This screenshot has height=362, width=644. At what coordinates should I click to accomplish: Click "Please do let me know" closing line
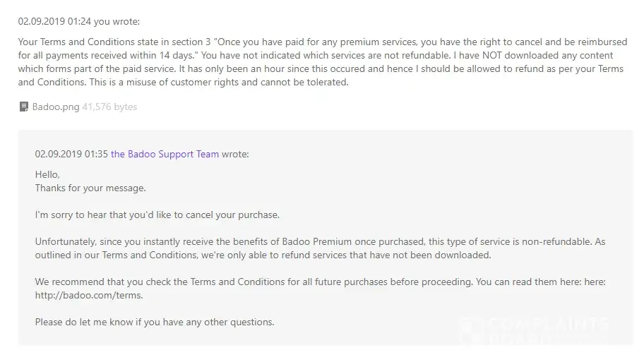pyautogui.click(x=154, y=322)
